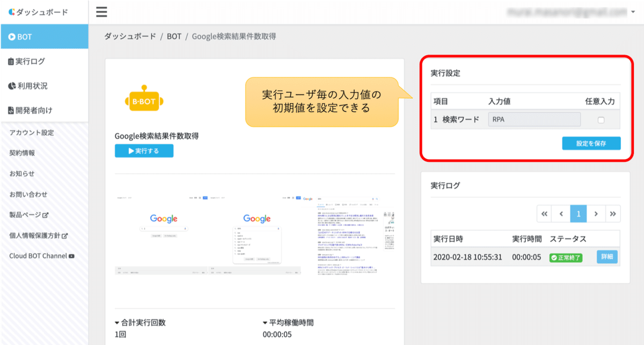Click 設定を保存 to save settings

pyautogui.click(x=591, y=143)
